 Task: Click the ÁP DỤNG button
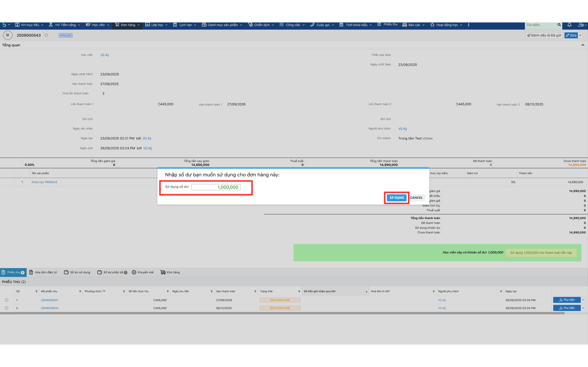click(397, 198)
